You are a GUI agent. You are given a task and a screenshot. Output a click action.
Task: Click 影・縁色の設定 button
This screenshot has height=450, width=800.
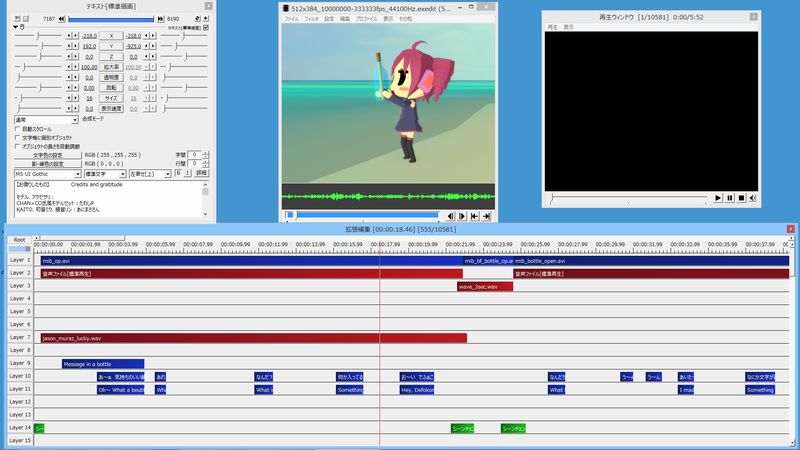click(47, 164)
